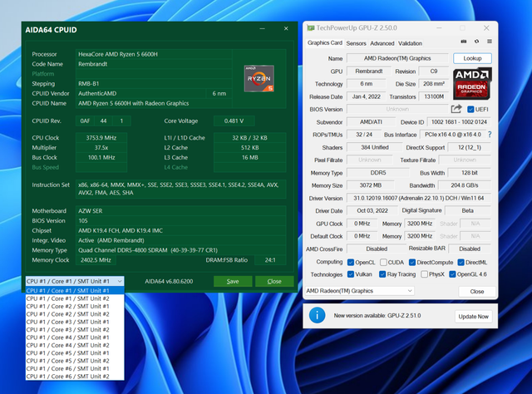Switch to the Graphics Card tab
This screenshot has width=532, height=394.
coord(325,42)
